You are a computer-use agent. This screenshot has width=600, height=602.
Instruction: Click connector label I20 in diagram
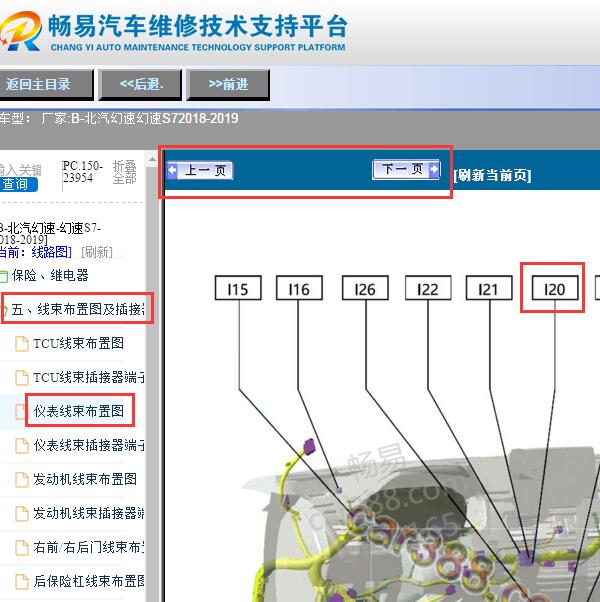[x=555, y=288]
